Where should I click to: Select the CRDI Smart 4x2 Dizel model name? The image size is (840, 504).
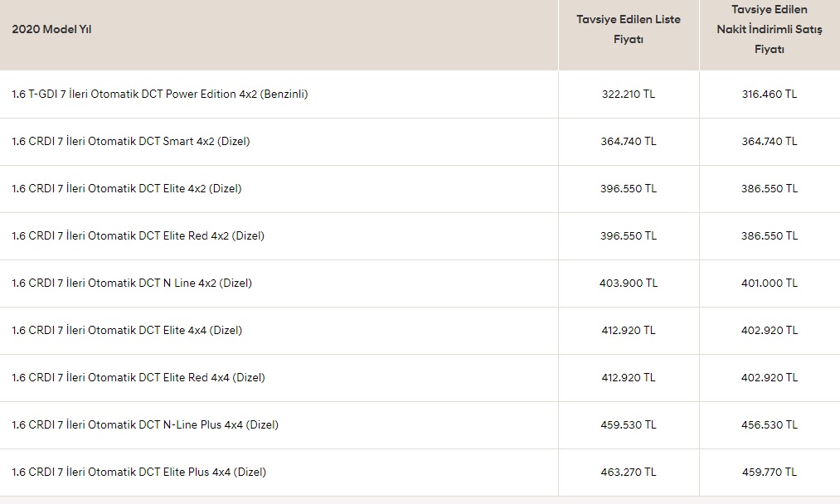pyautogui.click(x=131, y=142)
